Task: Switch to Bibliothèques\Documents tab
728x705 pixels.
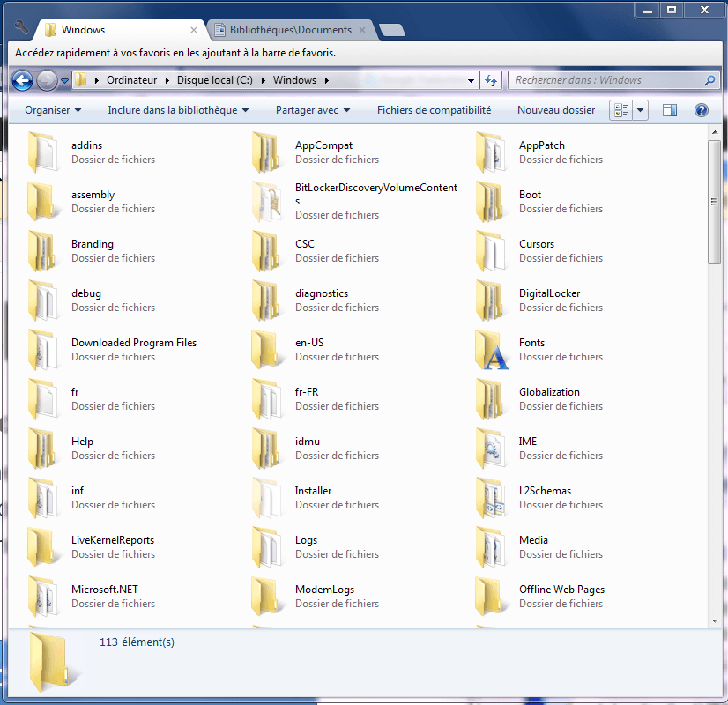Action: coord(291,30)
